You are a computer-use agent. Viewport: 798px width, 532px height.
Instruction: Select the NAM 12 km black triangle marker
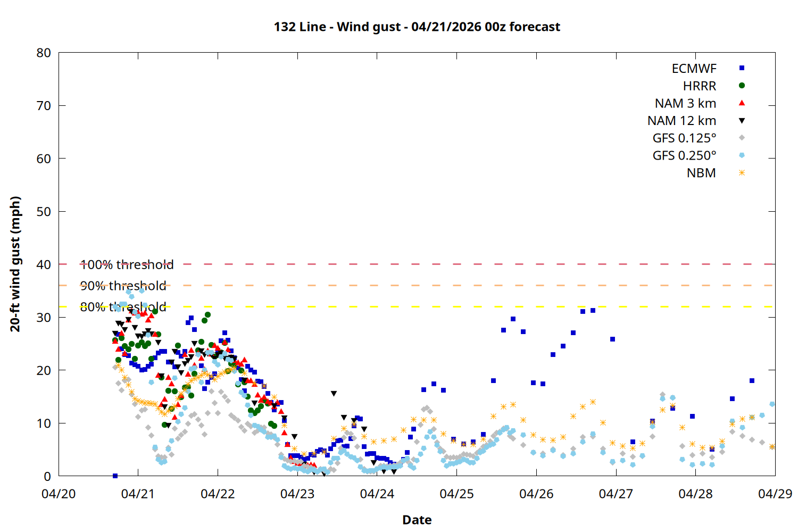point(742,121)
